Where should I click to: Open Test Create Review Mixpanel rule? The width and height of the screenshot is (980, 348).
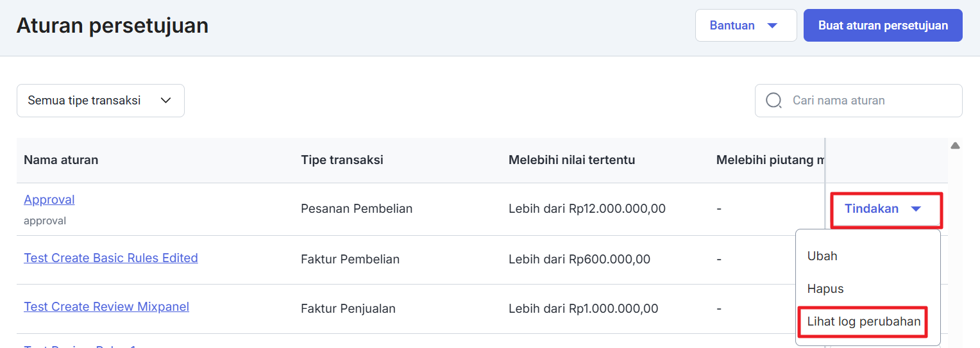[106, 306]
